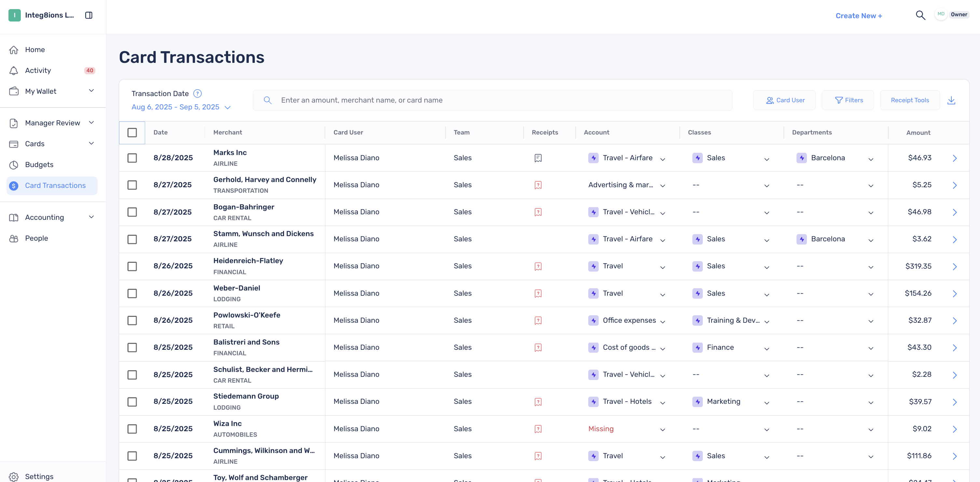Check the Marks Inc transaction row checkbox
This screenshot has width=980, height=482.
point(132,158)
